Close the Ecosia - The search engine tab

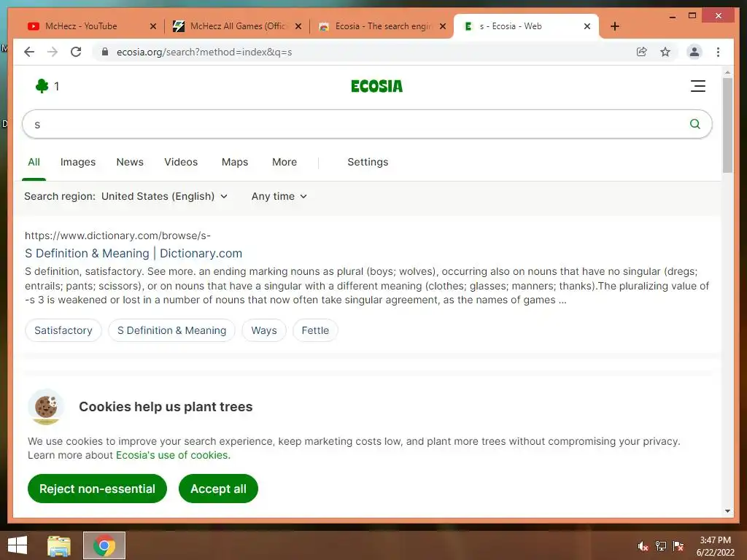point(443,26)
